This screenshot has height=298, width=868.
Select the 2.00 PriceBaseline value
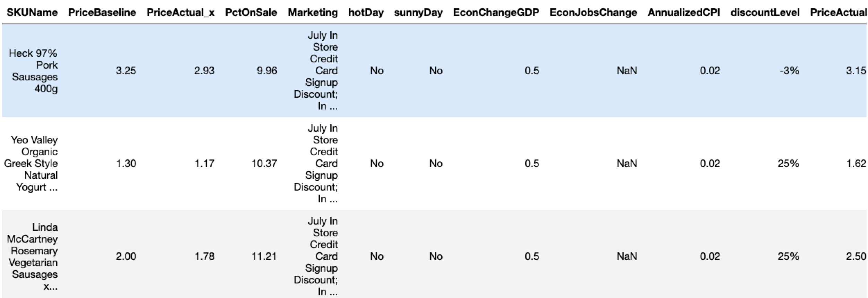126,256
